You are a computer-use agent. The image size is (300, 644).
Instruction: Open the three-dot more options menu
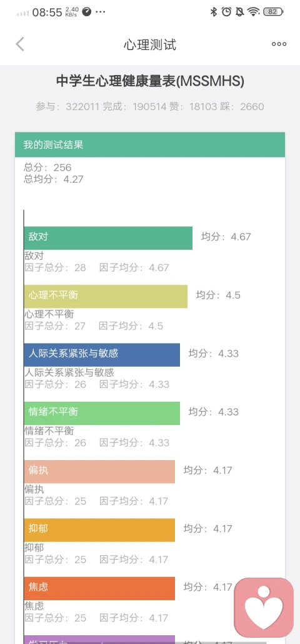click(279, 44)
